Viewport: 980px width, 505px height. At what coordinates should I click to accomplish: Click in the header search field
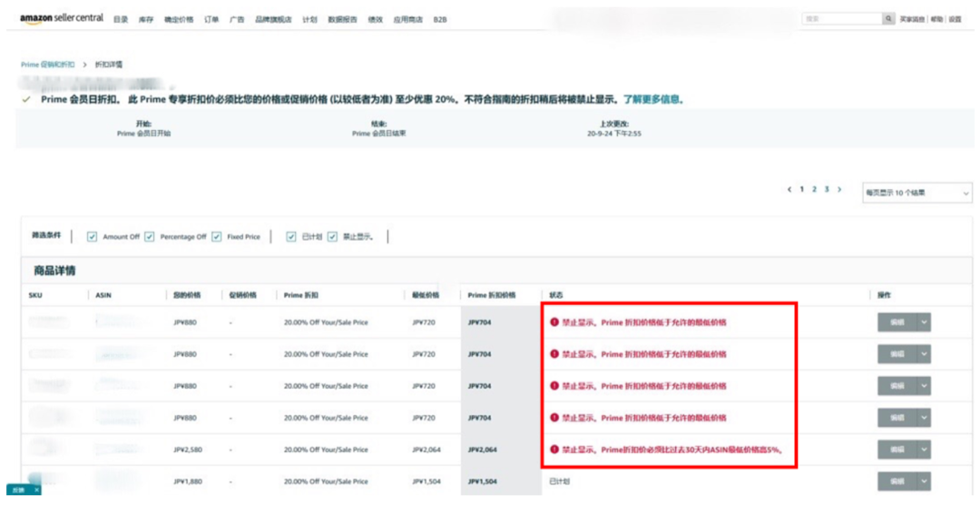(842, 19)
